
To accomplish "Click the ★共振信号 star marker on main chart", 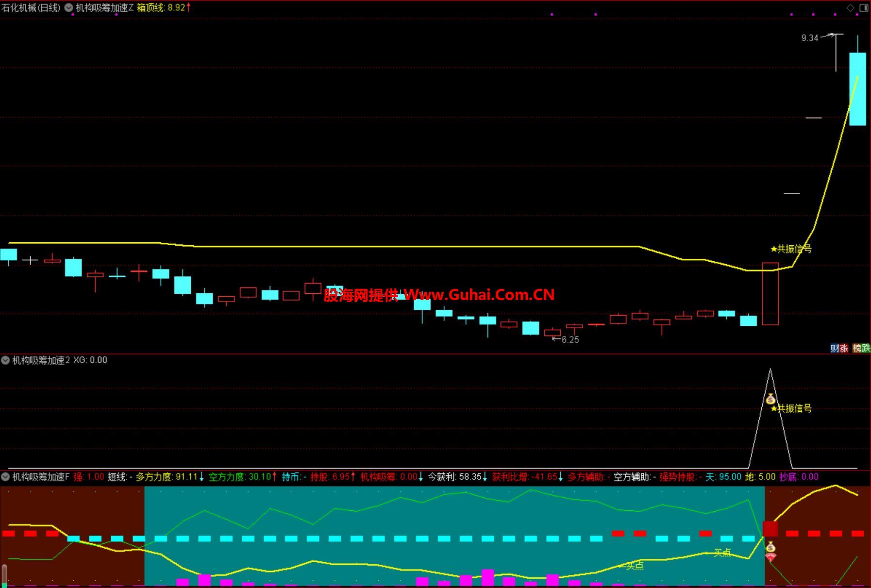I will (791, 249).
